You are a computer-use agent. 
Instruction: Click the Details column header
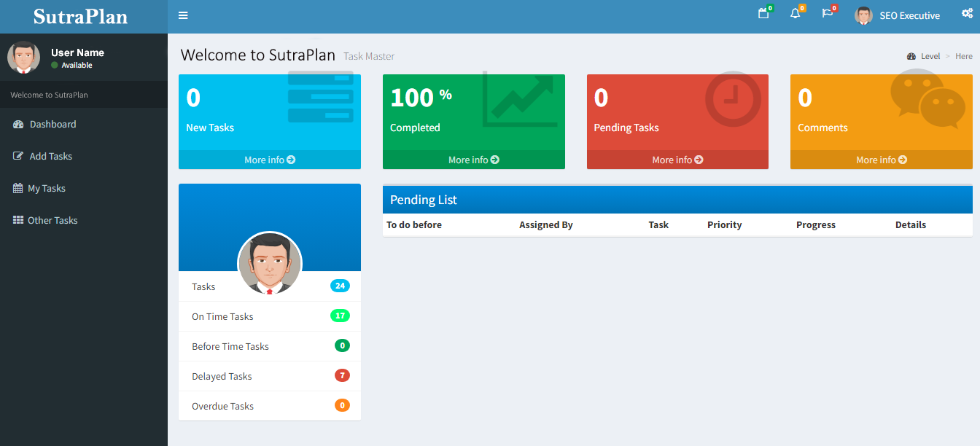pyautogui.click(x=911, y=225)
